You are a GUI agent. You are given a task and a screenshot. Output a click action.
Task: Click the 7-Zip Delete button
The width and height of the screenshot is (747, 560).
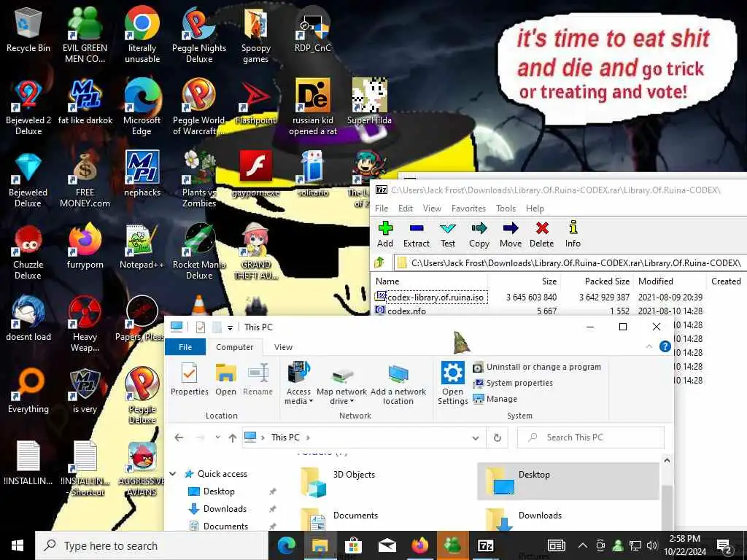pos(542,235)
